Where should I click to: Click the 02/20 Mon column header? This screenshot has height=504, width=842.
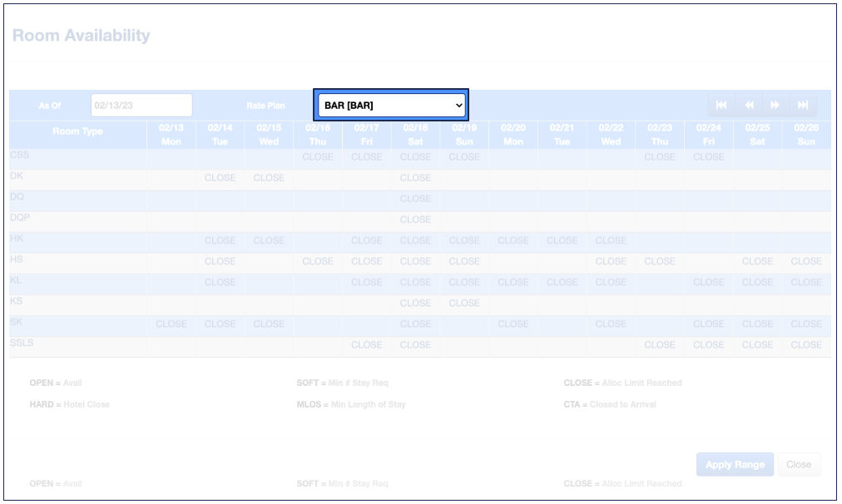pyautogui.click(x=513, y=135)
